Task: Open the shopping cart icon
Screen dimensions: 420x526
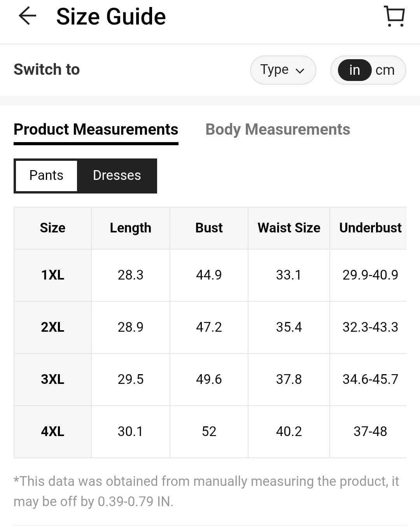Action: 394,16
